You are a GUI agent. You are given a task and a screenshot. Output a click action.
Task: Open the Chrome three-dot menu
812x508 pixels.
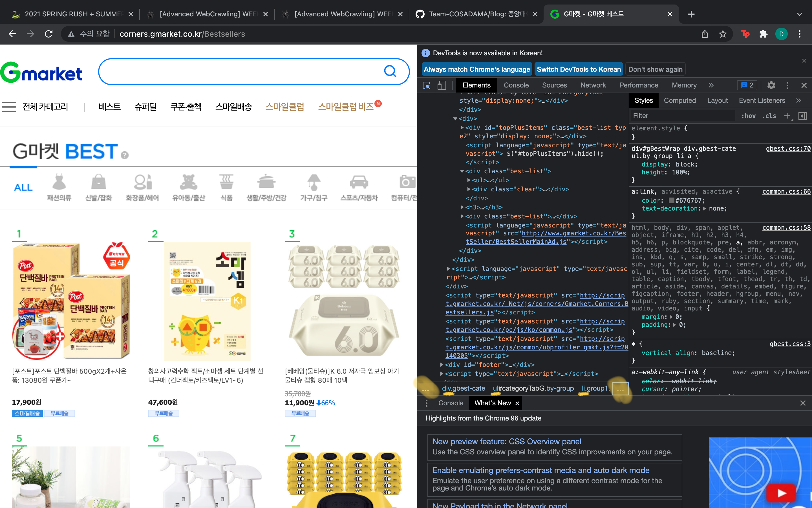coord(800,34)
